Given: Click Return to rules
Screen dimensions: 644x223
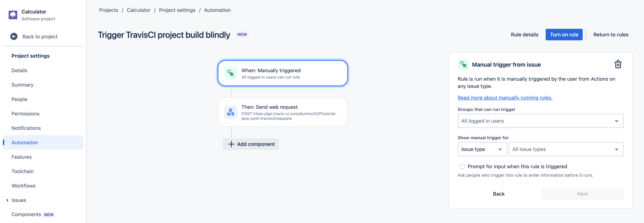Looking at the screenshot, I should (611, 35).
